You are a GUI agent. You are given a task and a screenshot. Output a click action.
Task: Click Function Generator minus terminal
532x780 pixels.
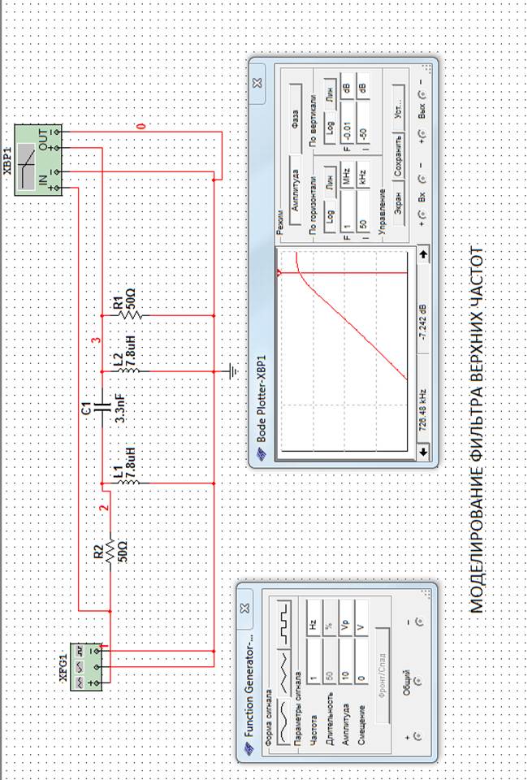coord(418,621)
